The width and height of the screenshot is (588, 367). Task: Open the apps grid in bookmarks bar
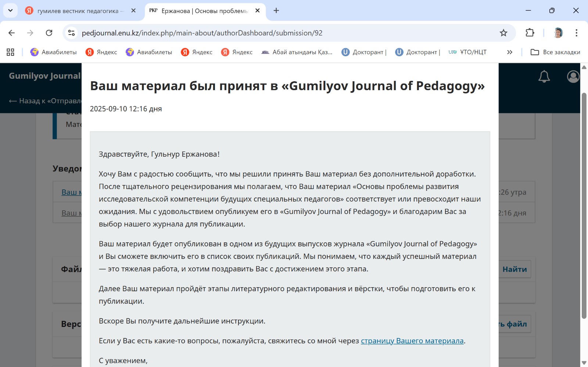pos(10,52)
